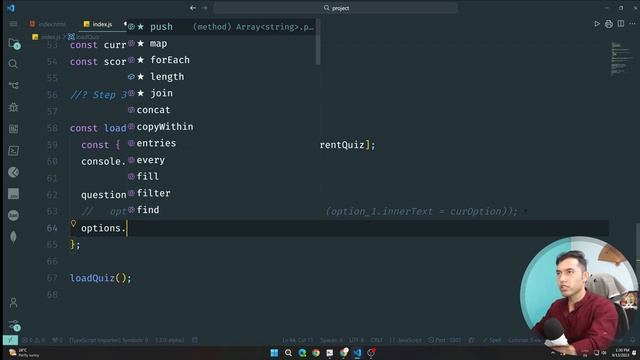
Task: Select the concat suggestion
Action: pyautogui.click(x=221, y=110)
